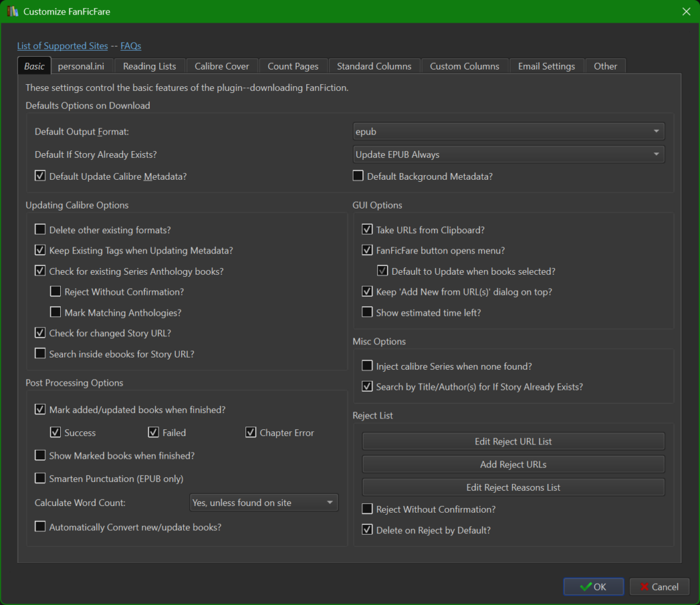Enable 'Delete other existing formats' checkbox

click(40, 230)
